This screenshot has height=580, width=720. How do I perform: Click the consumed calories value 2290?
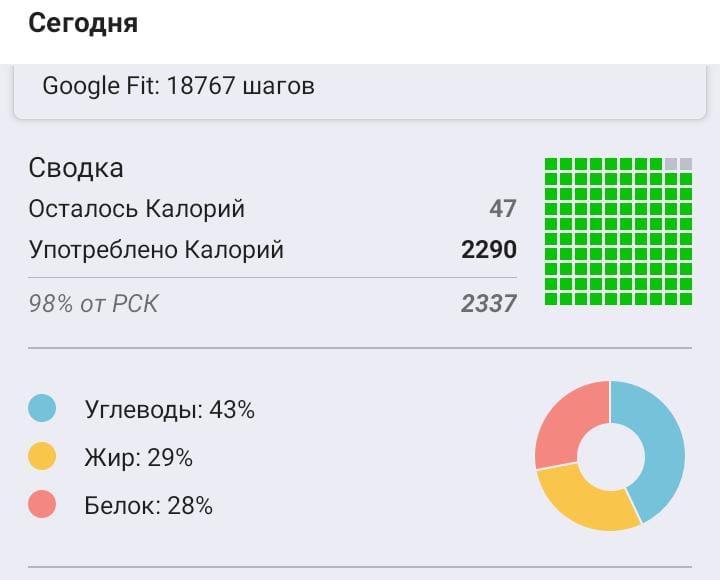click(x=488, y=250)
